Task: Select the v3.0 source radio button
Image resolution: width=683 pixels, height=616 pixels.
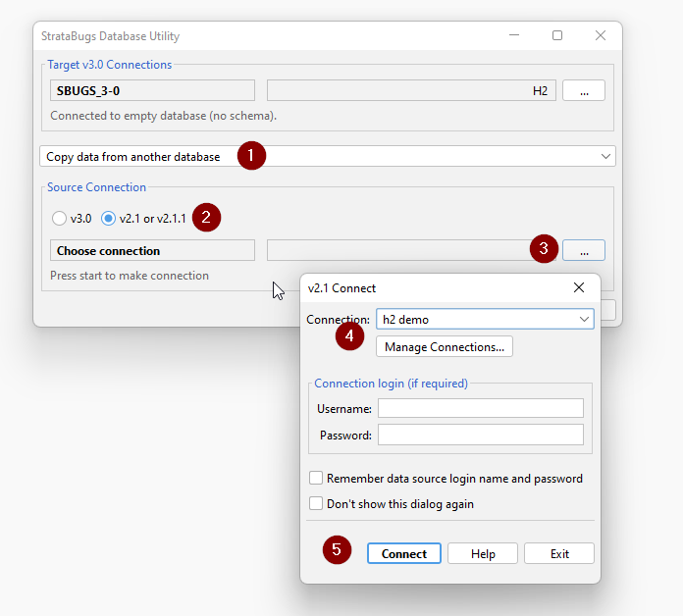Action: (59, 218)
